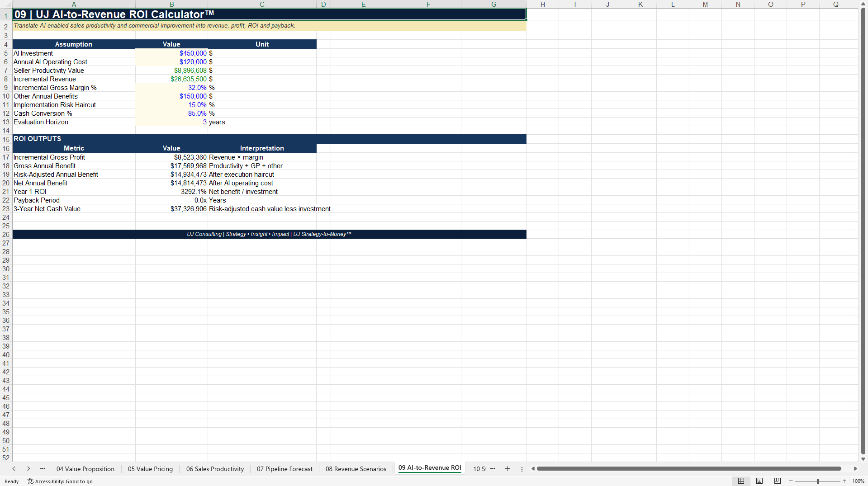The width and height of the screenshot is (868, 486).
Task: Select Gross Annual Benefit $17,569,968 value
Action: point(171,166)
